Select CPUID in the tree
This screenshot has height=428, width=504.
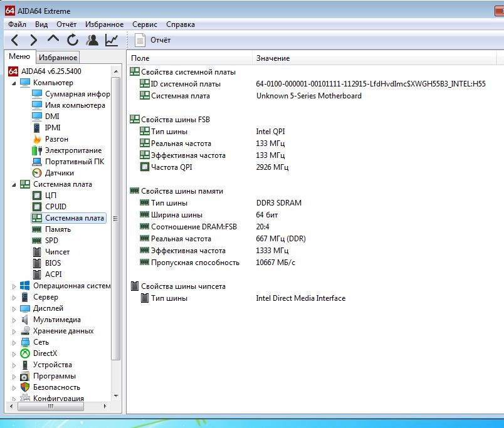(x=55, y=207)
